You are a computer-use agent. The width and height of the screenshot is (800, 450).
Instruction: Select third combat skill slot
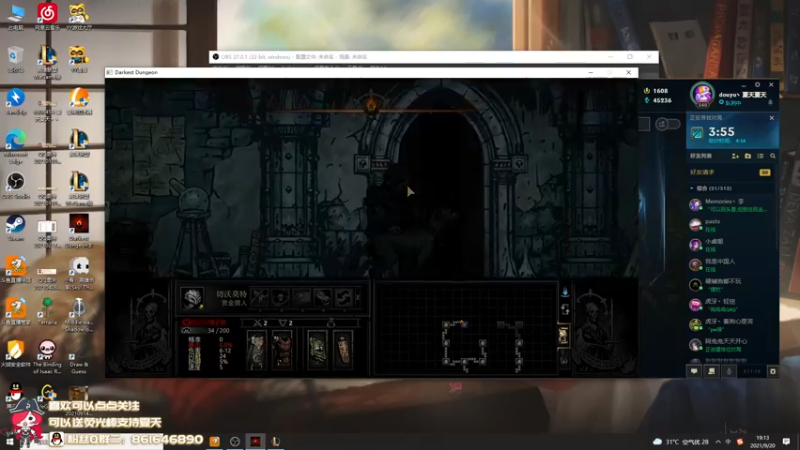click(302, 297)
